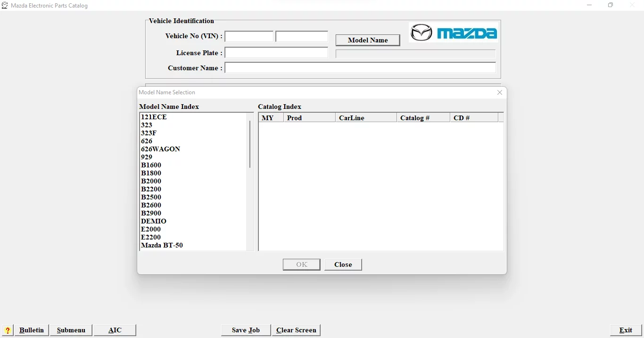Select 626WAGON from the model list

click(161, 149)
